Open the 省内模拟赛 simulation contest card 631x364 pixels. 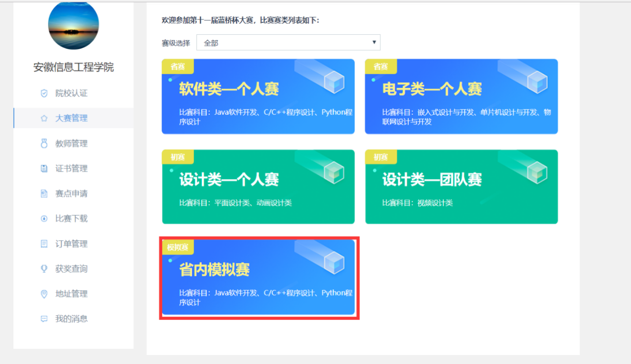[x=258, y=278]
